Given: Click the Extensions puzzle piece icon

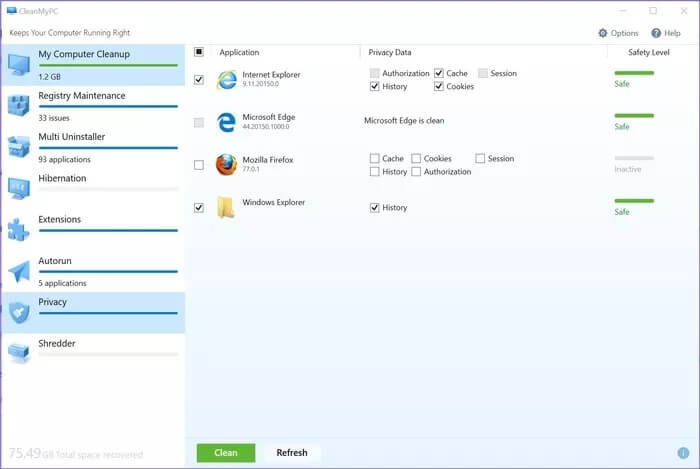Looking at the screenshot, I should click(19, 230).
